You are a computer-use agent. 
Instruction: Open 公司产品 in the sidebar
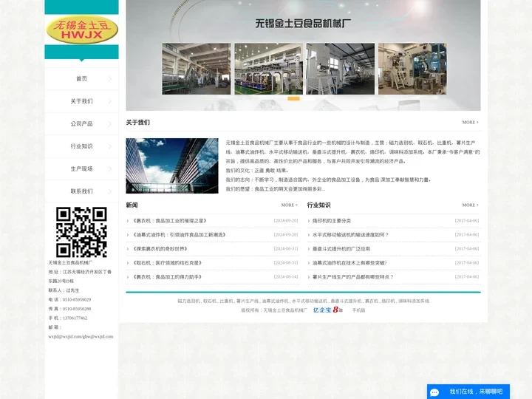[81, 123]
